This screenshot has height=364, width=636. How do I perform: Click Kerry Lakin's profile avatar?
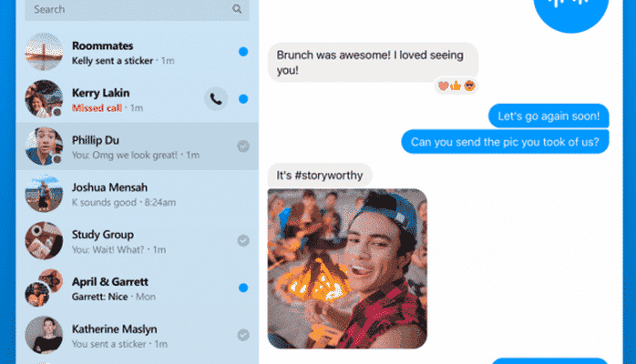[x=44, y=99]
